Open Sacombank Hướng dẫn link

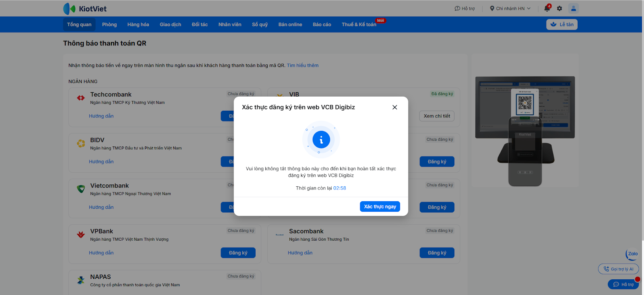point(300,253)
